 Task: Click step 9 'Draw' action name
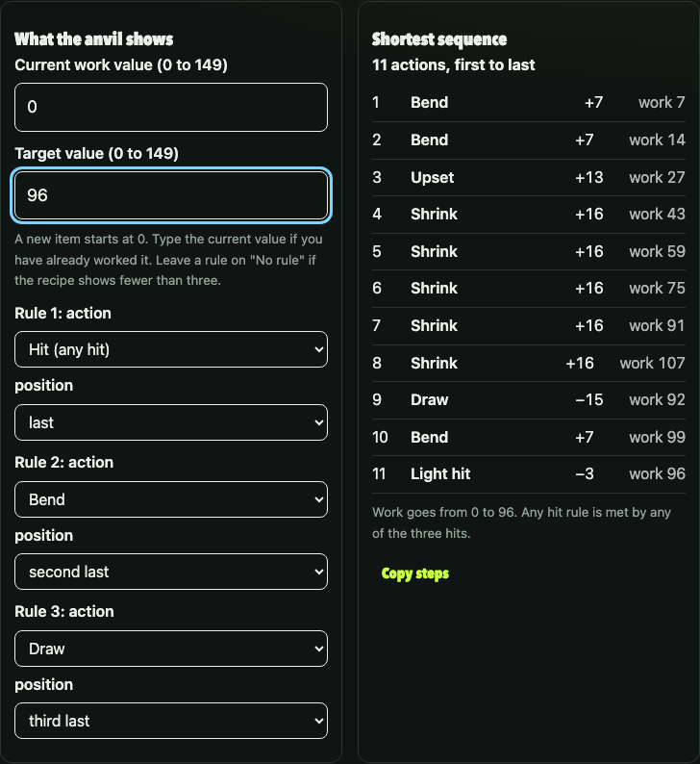[x=430, y=399]
